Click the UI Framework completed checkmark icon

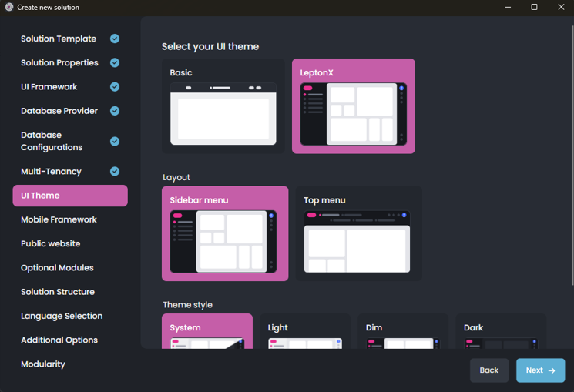[115, 87]
